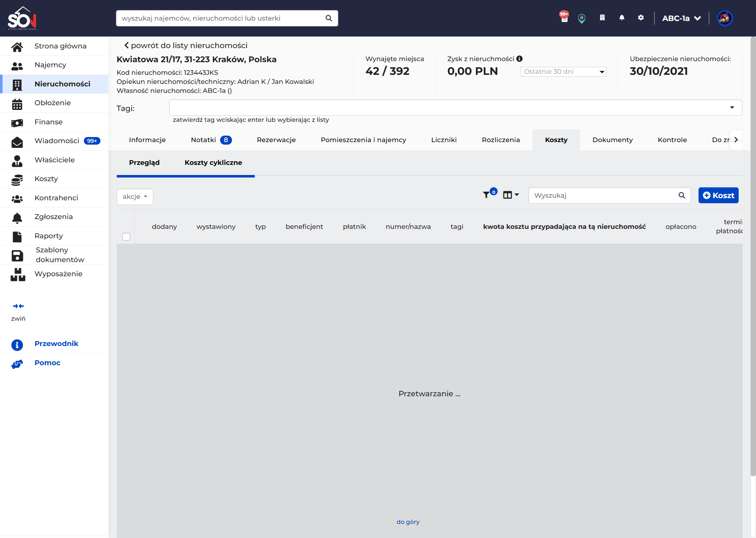Open Strona główna from sidebar
The width and height of the screenshot is (756, 538).
click(x=54, y=46)
